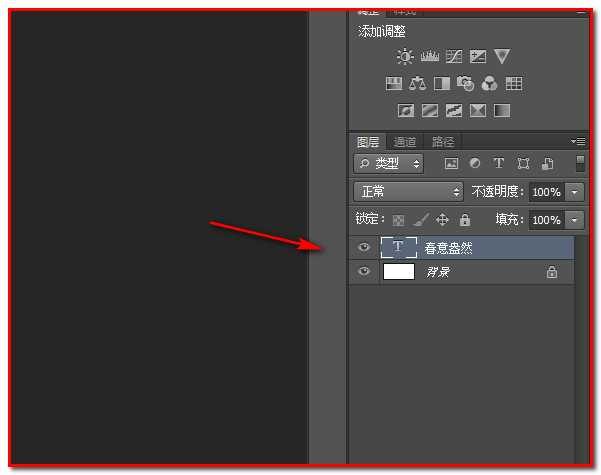Open the layers panel flyout menu
The height and width of the screenshot is (475, 601).
pos(578,142)
